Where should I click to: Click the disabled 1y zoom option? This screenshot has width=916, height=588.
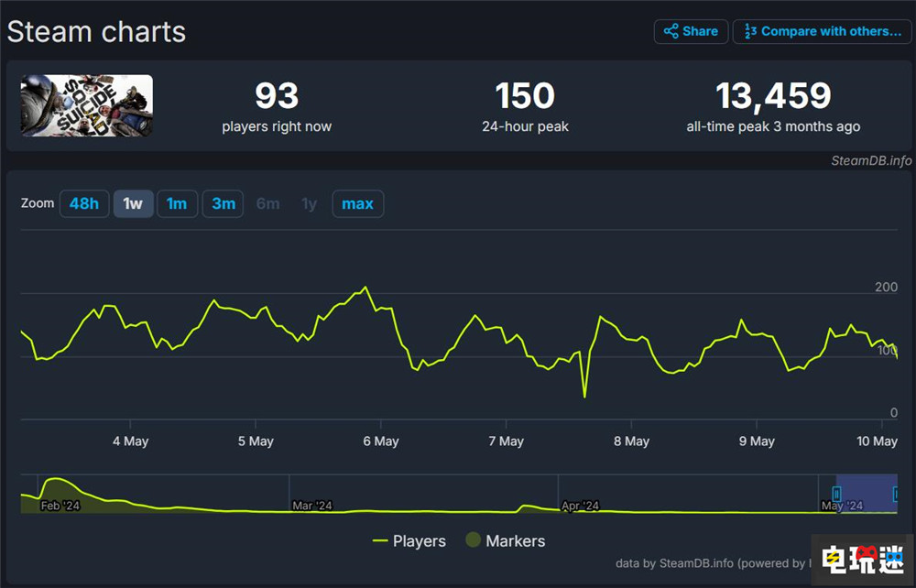point(310,203)
